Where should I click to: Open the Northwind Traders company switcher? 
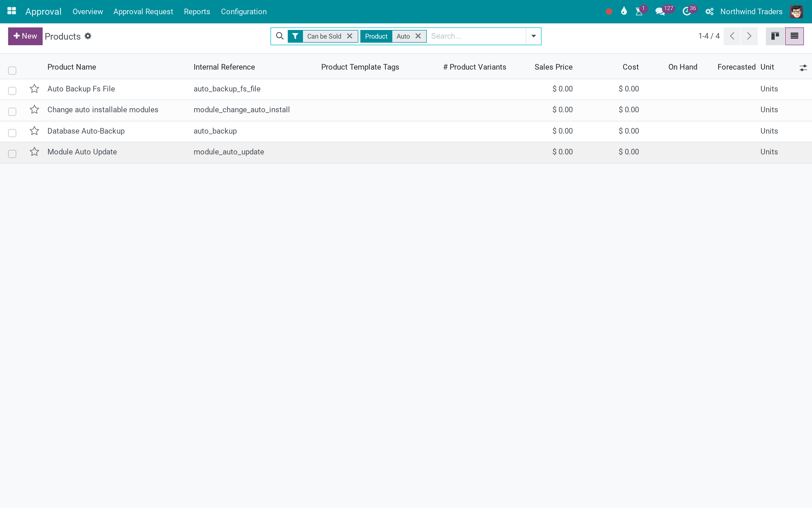[751, 11]
